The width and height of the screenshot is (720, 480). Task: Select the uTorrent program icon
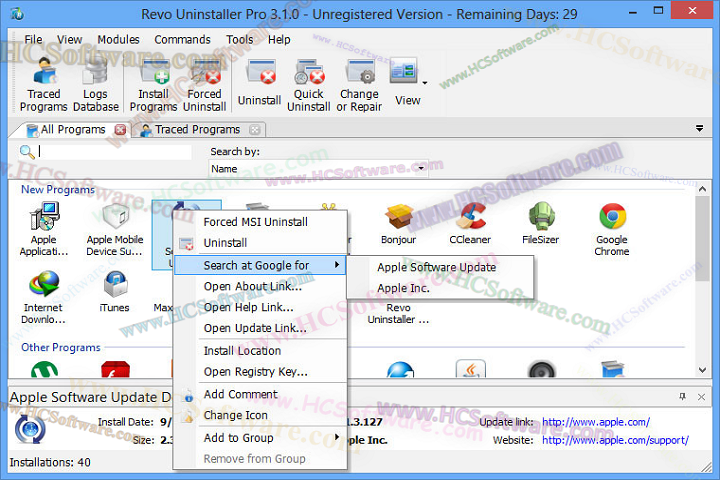click(44, 369)
